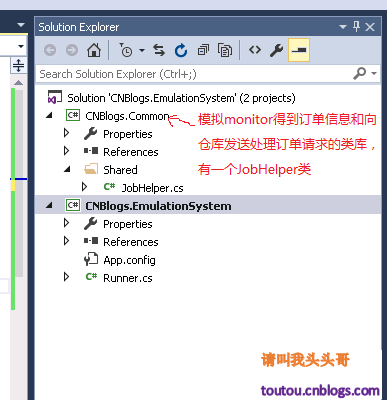Click the search magnifier icon
Image resolution: width=387 pixels, height=400 pixels.
pyautogui.click(x=360, y=73)
